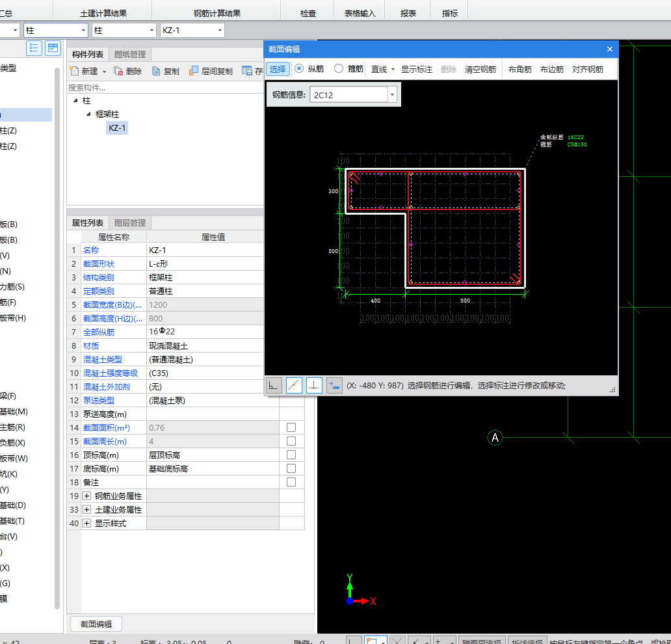Click the 显示标注 button

click(416, 69)
